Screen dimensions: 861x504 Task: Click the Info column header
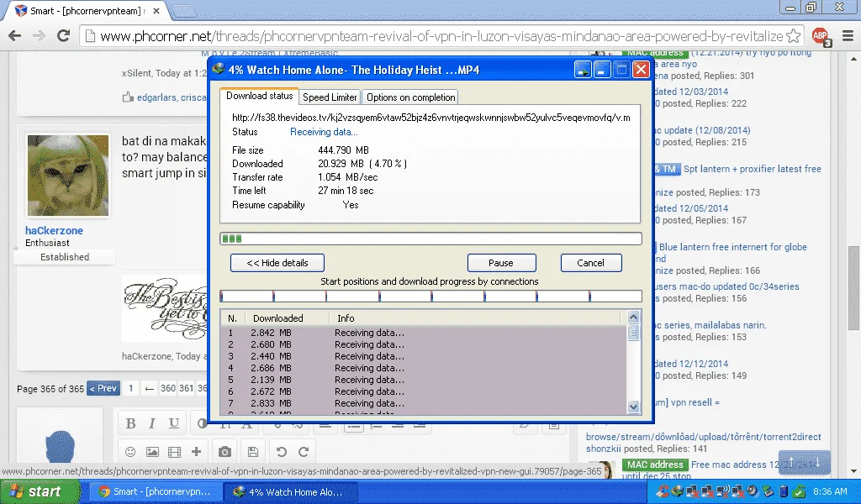point(474,318)
